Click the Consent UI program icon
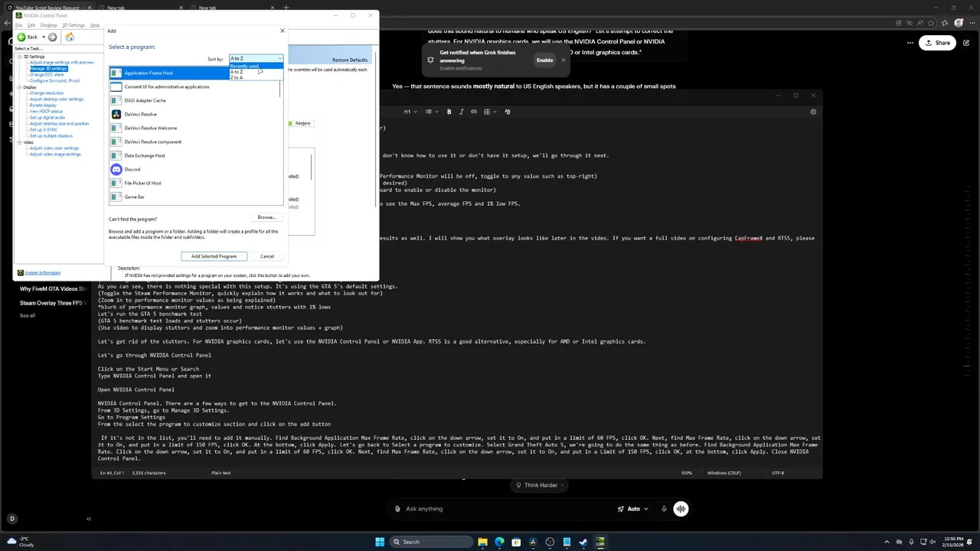 [116, 86]
